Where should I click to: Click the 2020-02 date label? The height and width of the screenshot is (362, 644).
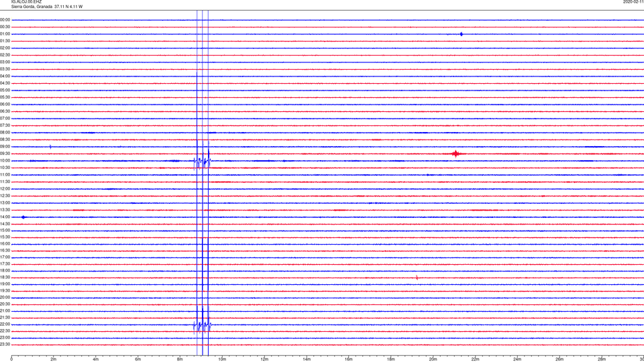(x=633, y=1)
